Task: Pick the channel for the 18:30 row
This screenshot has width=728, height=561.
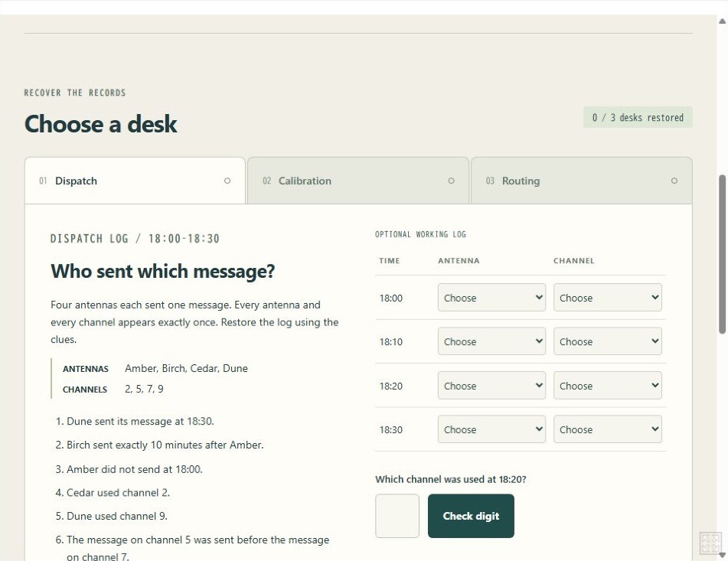Action: click(x=607, y=429)
